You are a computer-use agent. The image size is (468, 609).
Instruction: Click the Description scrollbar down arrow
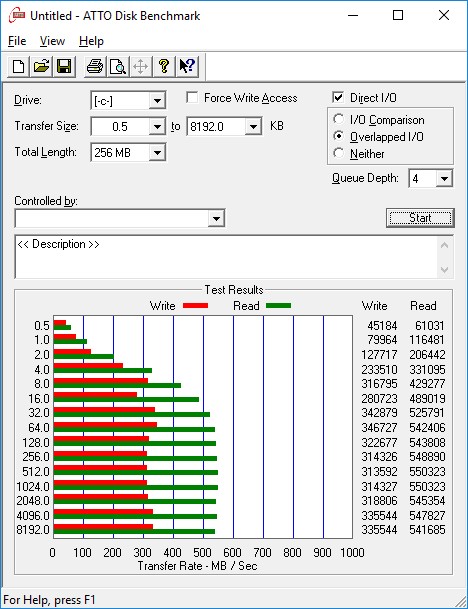point(445,270)
